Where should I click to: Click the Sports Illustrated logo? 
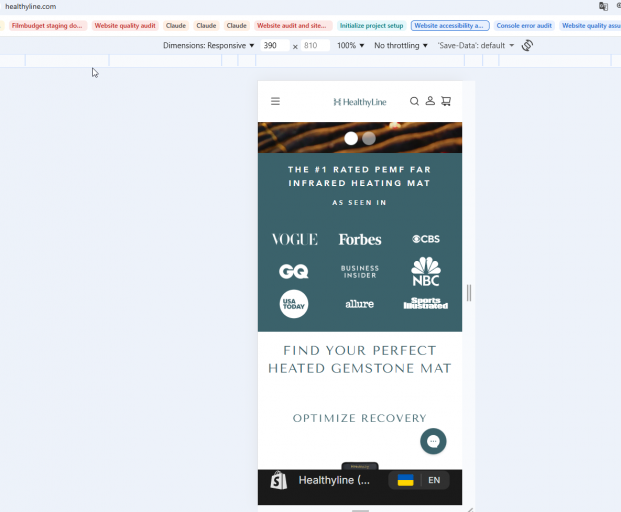pos(426,304)
